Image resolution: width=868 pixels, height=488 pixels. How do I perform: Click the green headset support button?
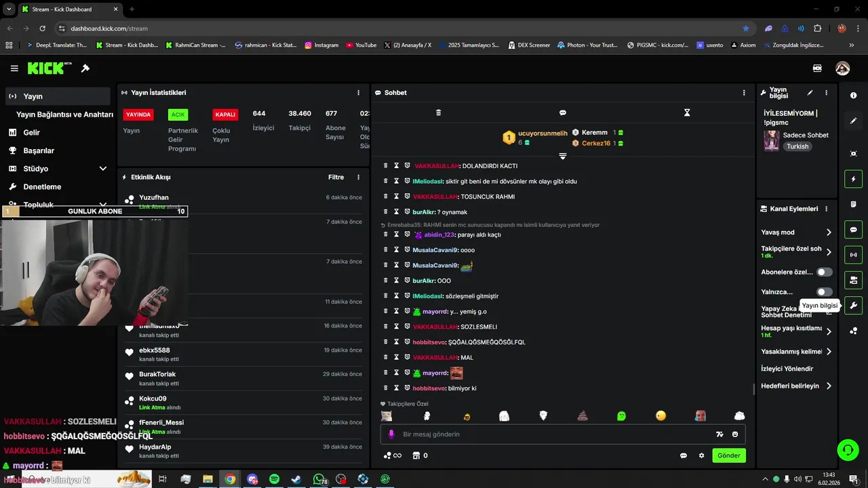(x=847, y=449)
